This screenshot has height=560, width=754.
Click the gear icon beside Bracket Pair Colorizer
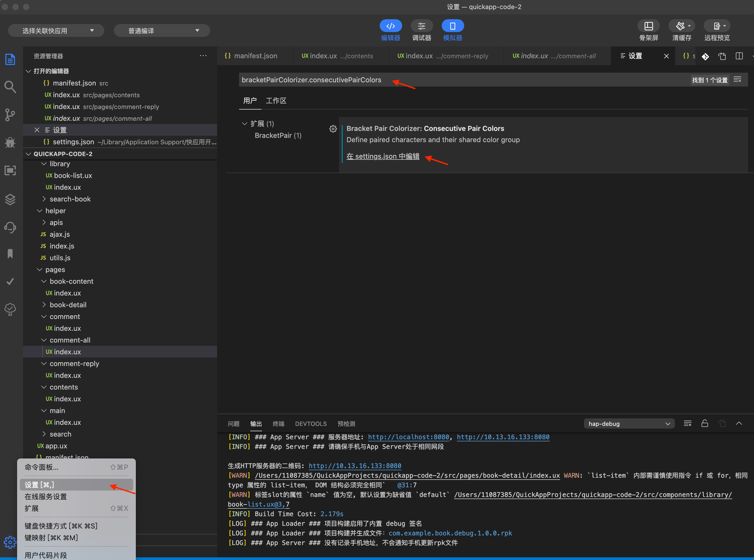coord(333,129)
